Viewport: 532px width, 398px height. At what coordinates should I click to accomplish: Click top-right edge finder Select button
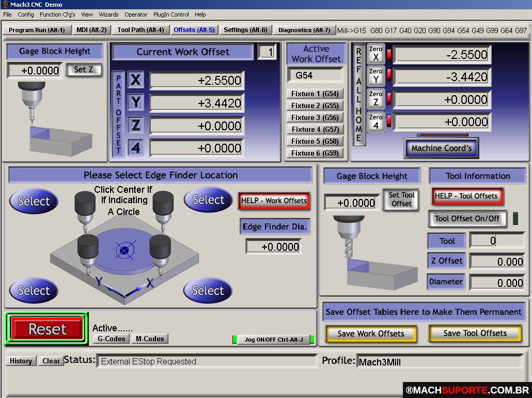[208, 200]
